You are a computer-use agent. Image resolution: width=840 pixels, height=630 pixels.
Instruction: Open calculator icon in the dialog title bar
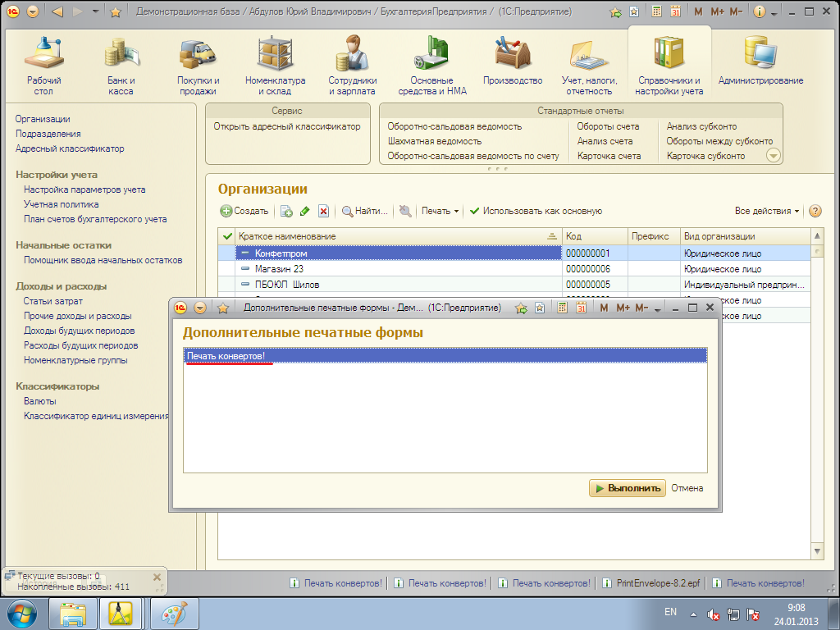562,308
